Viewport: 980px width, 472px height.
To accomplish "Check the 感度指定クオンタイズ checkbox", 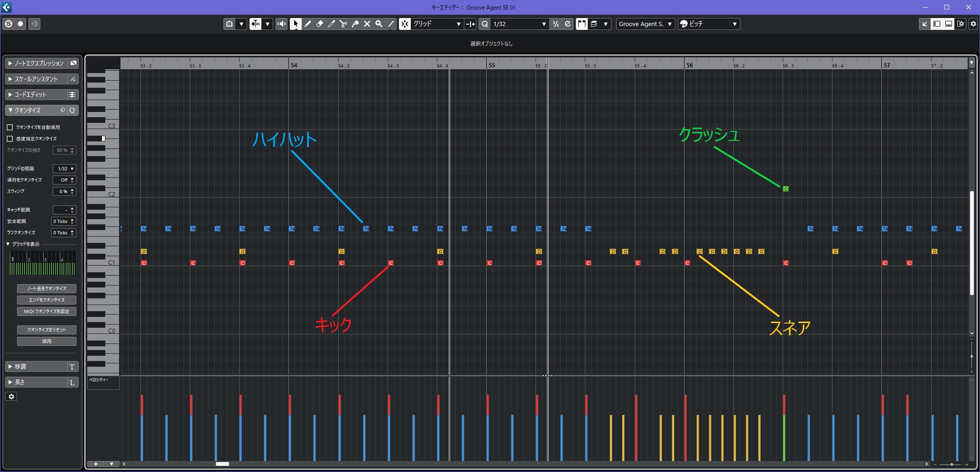I will click(10, 139).
